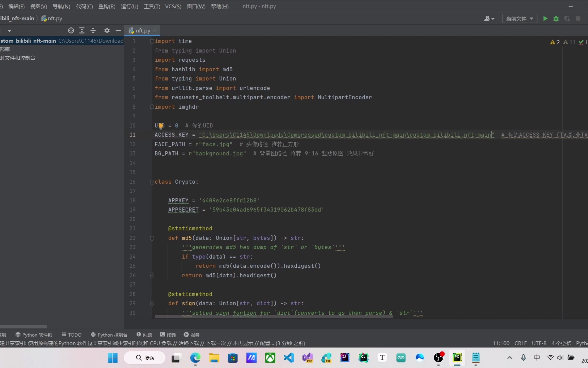Open the 服务 services tool window
Image resolution: width=588 pixels, height=368 pixels.
(x=192, y=335)
